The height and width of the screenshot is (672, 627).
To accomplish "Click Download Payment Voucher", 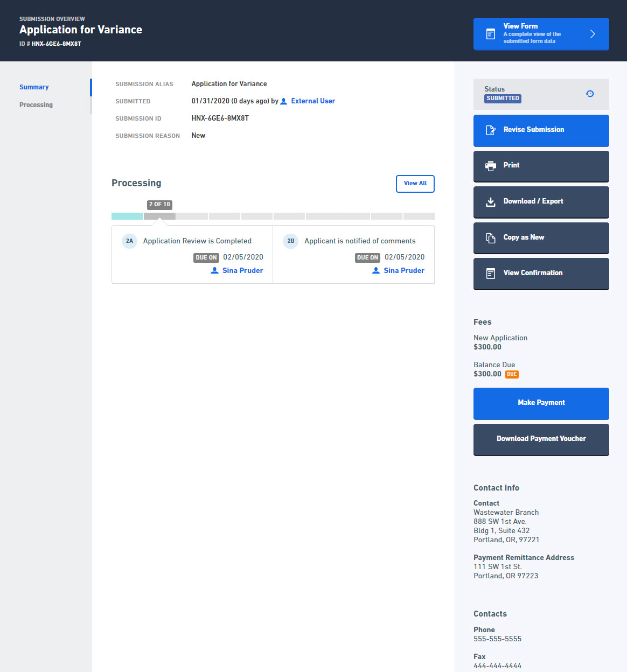I will coord(541,439).
